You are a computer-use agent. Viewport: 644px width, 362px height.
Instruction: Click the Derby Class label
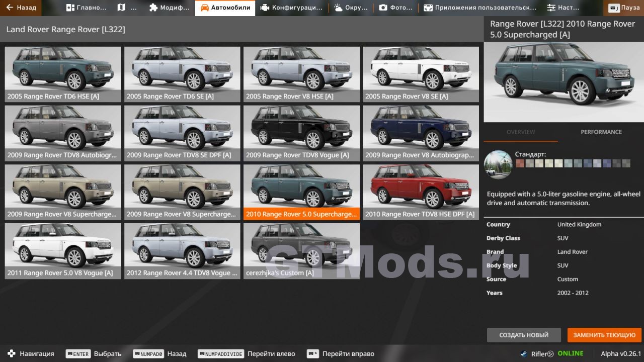503,238
